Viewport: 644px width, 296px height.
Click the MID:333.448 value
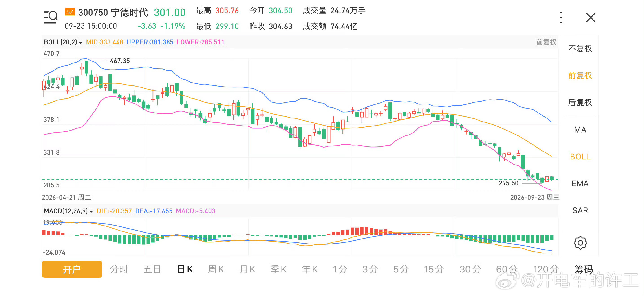[104, 42]
